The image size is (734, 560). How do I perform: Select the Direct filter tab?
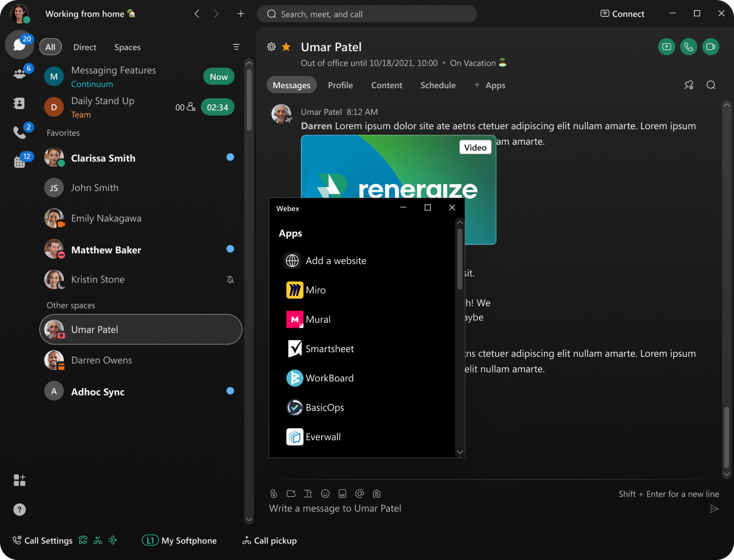point(85,47)
